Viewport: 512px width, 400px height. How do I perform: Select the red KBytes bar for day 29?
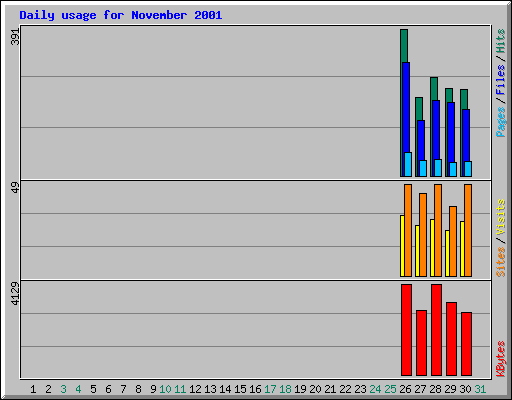451,339
